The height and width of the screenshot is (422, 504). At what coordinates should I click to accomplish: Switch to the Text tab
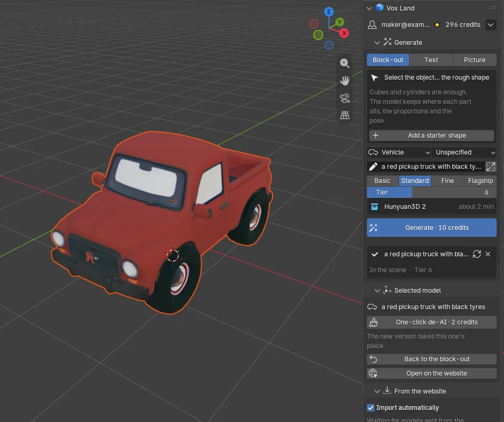431,60
